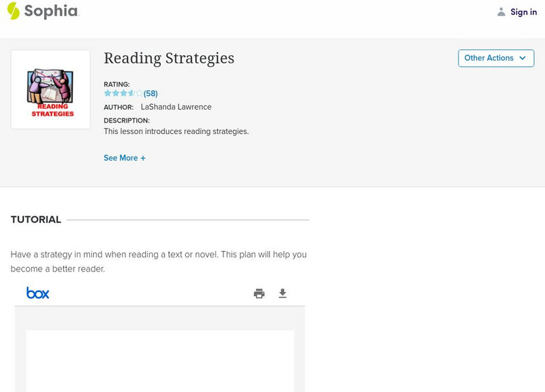Print the document from Box viewer

point(259,293)
